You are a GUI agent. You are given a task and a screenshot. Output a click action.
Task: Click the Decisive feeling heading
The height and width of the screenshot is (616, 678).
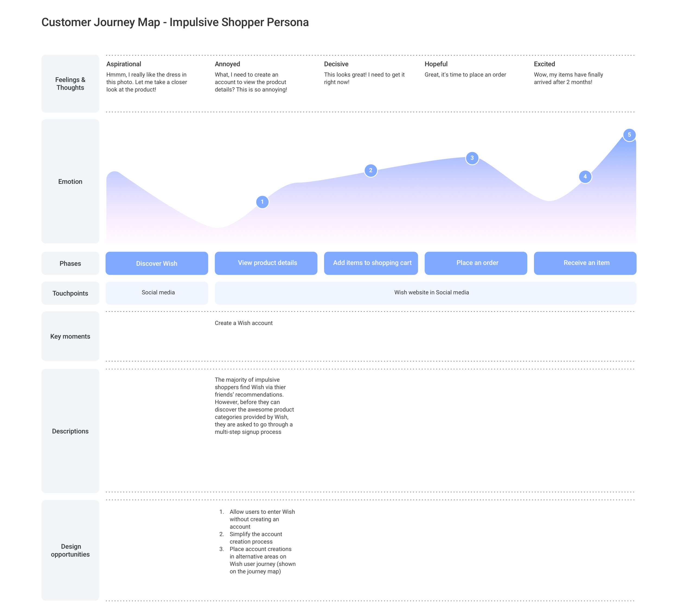(x=336, y=64)
